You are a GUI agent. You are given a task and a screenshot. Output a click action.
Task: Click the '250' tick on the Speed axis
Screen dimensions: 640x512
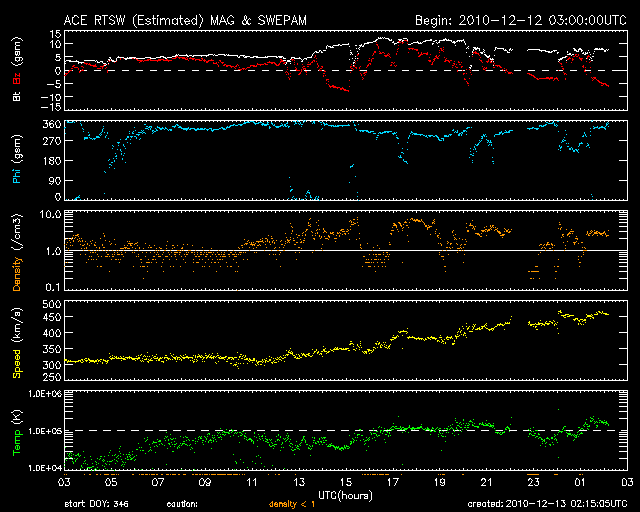pos(52,377)
